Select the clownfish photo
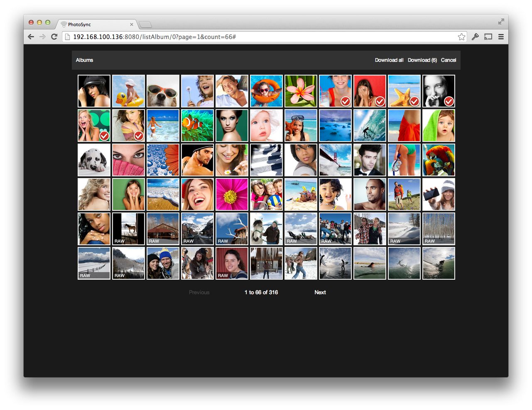 coord(197,125)
